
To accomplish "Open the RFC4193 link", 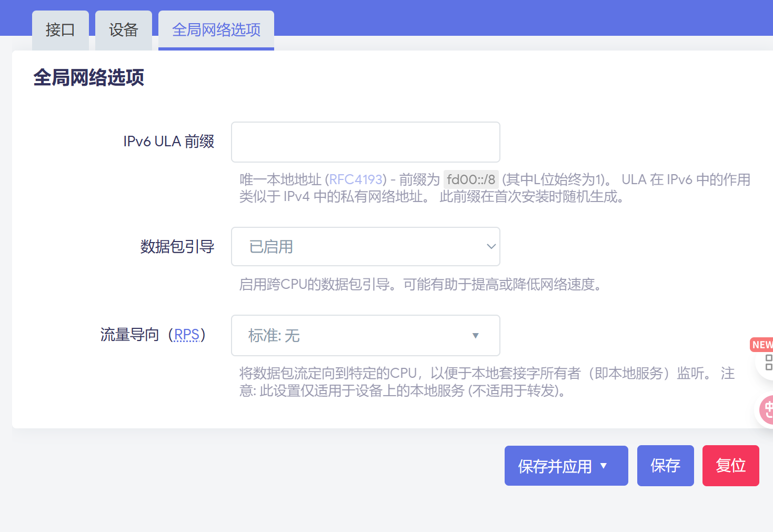I will coord(356,179).
